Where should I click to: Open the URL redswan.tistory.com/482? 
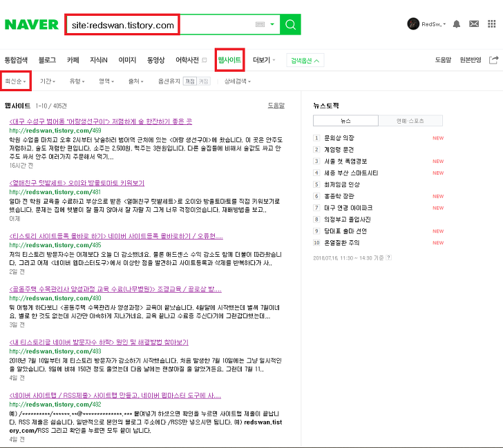55,405
